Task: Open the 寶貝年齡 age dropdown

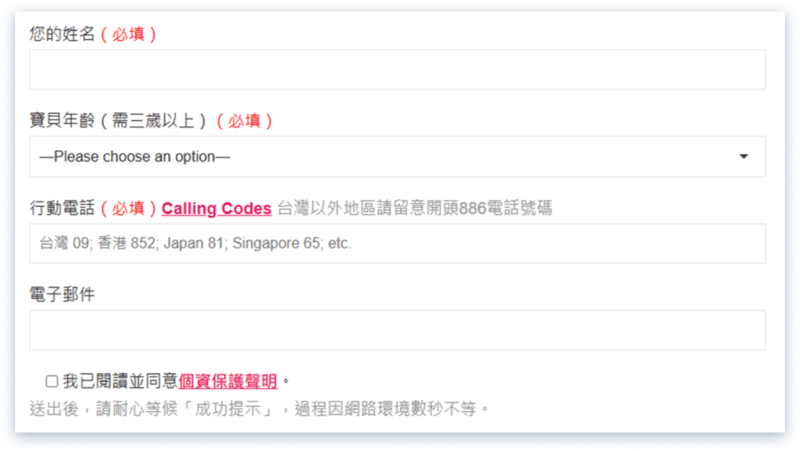Action: coord(397,157)
